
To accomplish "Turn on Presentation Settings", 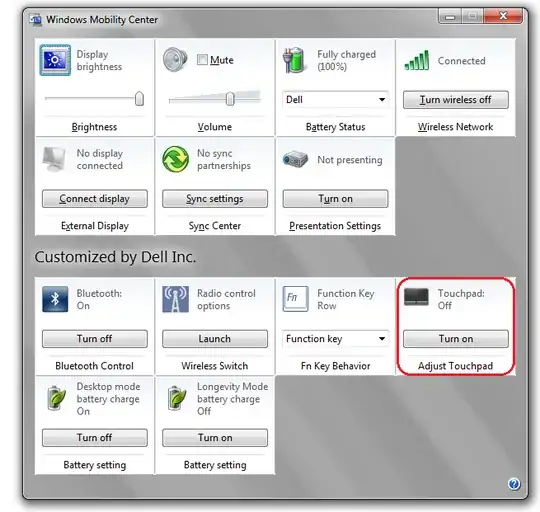I will coord(335,199).
